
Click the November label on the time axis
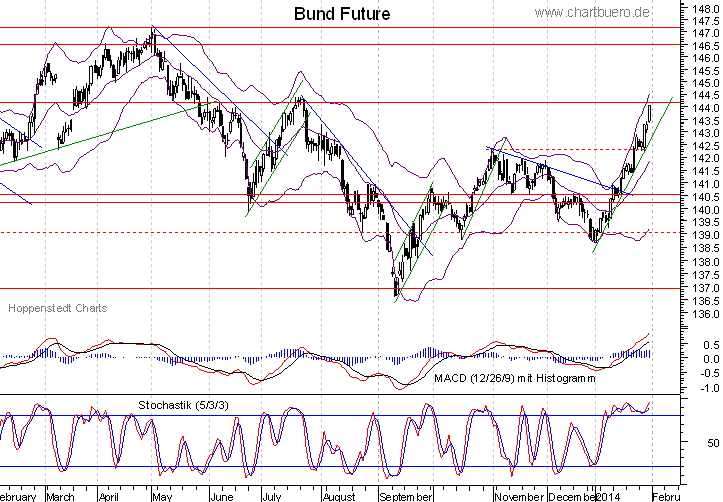[x=519, y=496]
